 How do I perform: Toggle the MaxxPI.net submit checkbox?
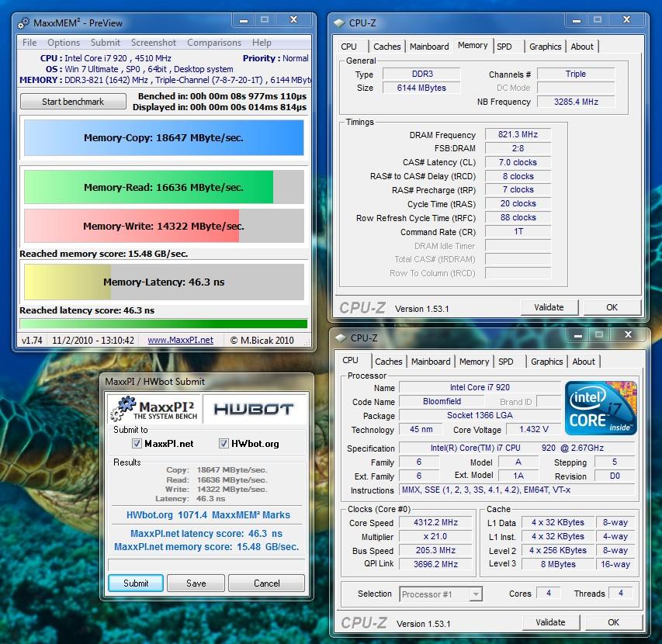(x=137, y=444)
